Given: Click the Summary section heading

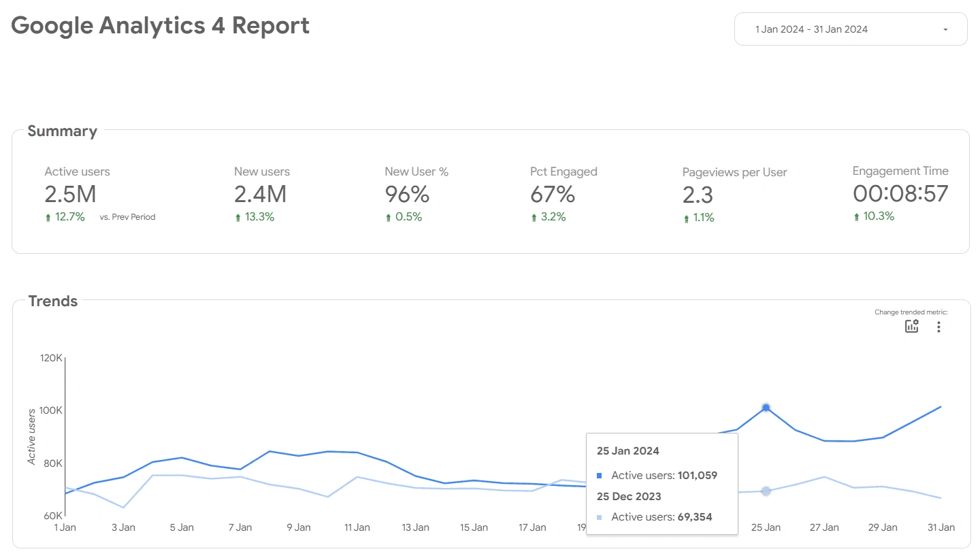Looking at the screenshot, I should pyautogui.click(x=62, y=131).
